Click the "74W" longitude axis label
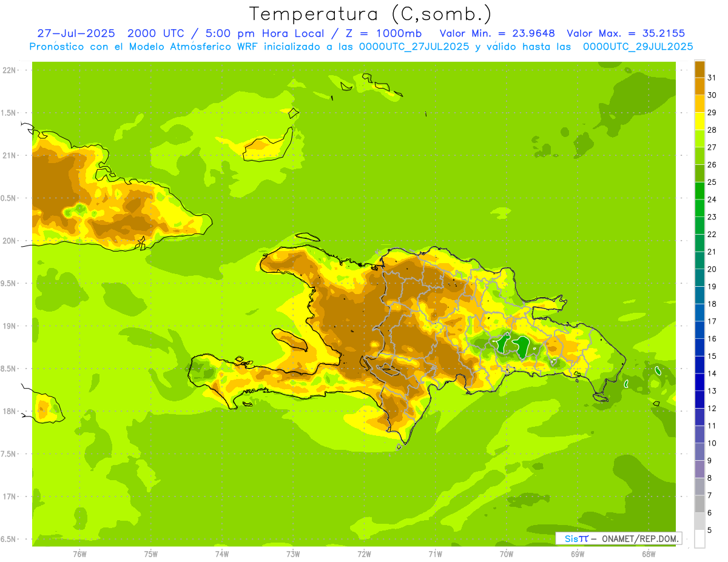This screenshot has width=728, height=562. [222, 554]
